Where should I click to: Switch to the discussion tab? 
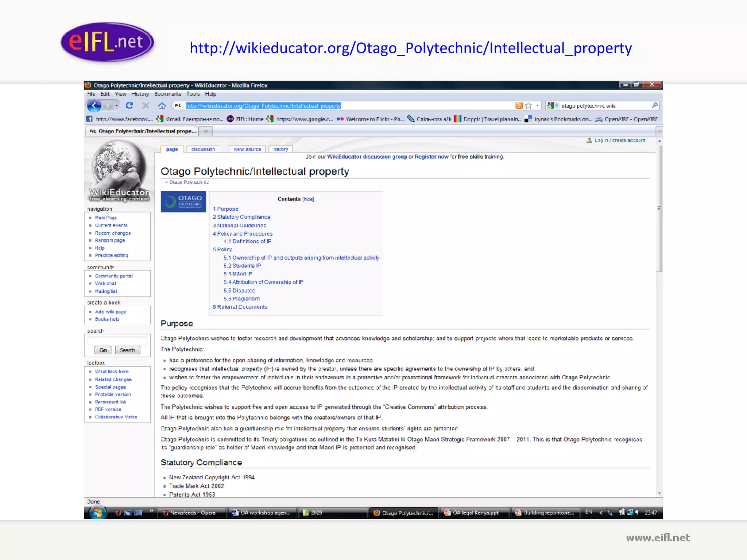(203, 149)
